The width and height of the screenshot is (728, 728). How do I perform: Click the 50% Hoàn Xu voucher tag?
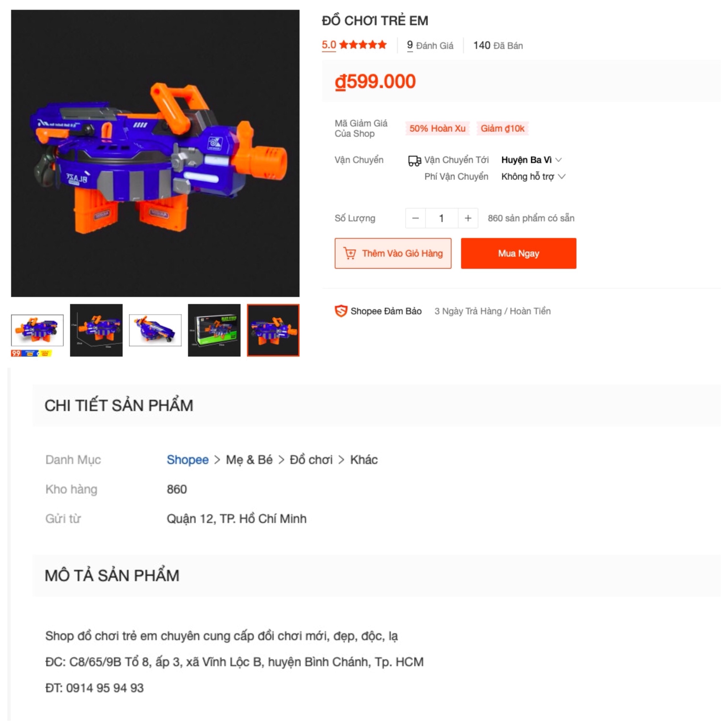(437, 129)
